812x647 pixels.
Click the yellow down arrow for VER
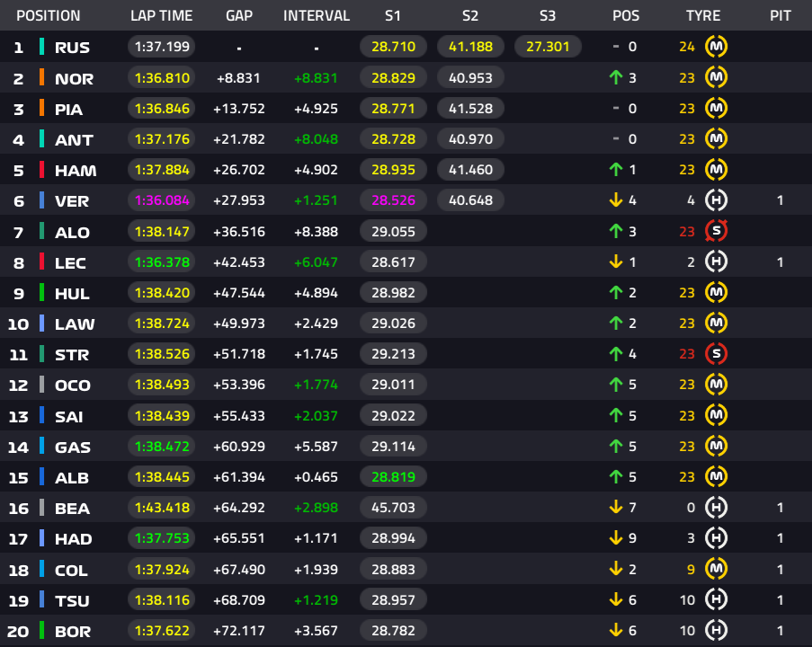pyautogui.click(x=616, y=199)
